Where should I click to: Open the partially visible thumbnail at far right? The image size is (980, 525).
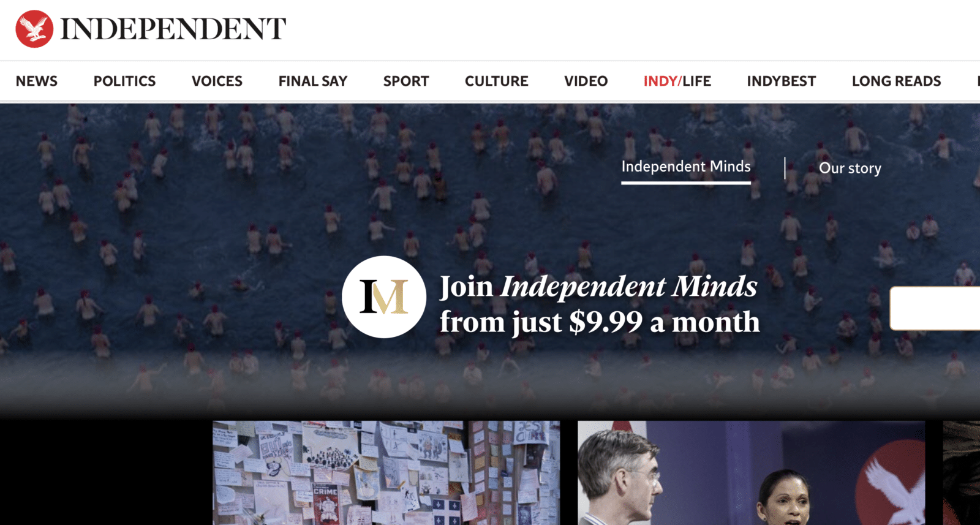tap(962, 473)
